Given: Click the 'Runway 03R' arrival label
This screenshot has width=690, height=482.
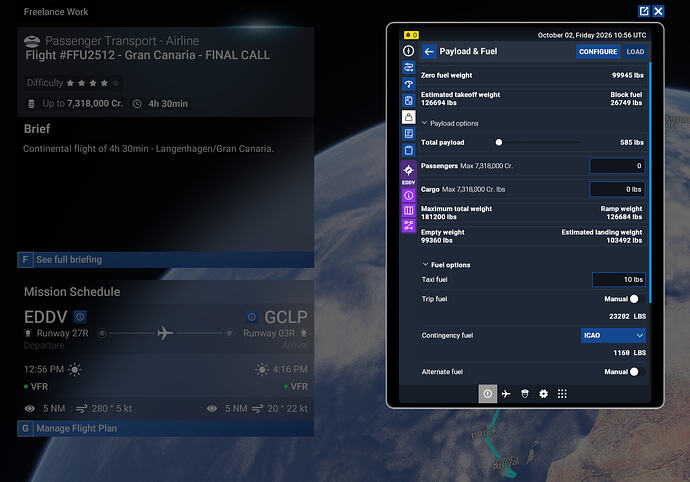Looking at the screenshot, I should (x=269, y=333).
